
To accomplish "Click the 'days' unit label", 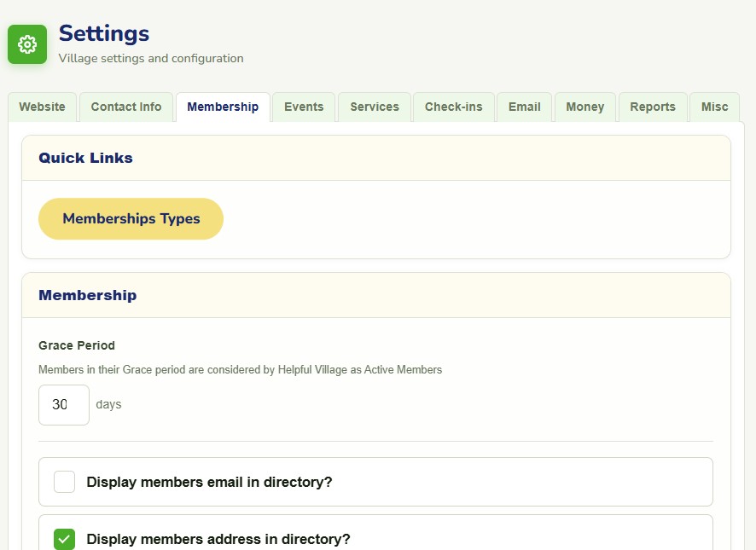I will (x=108, y=404).
